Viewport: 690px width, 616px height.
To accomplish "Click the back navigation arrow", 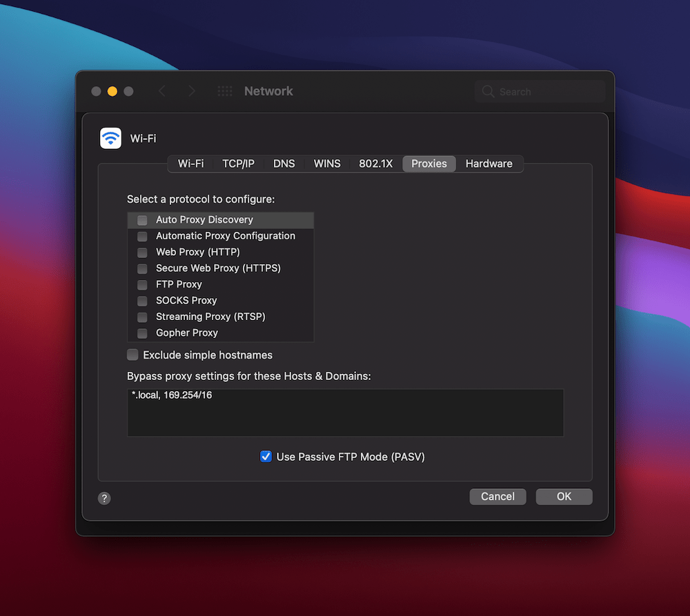I will tap(163, 90).
